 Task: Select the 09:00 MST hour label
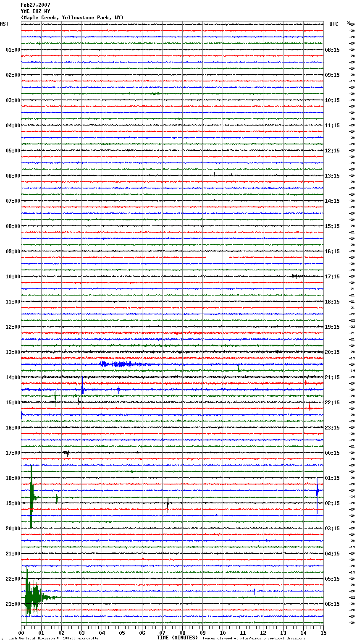13,251
